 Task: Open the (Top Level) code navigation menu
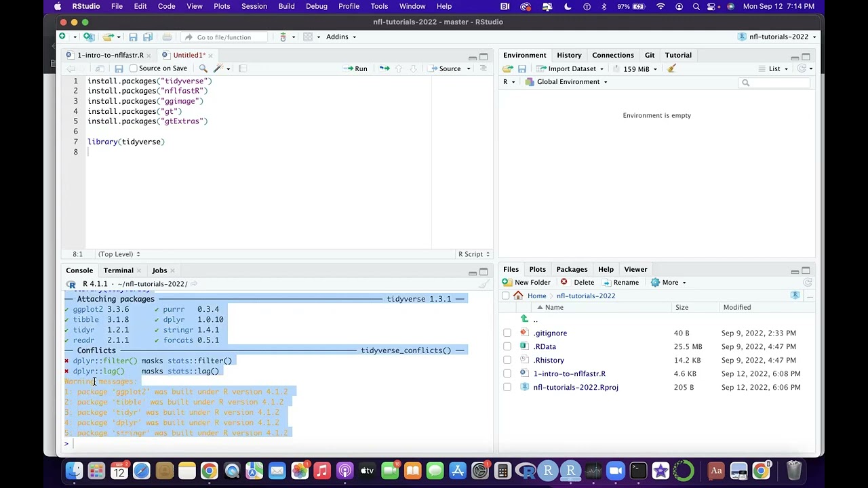pyautogui.click(x=119, y=254)
